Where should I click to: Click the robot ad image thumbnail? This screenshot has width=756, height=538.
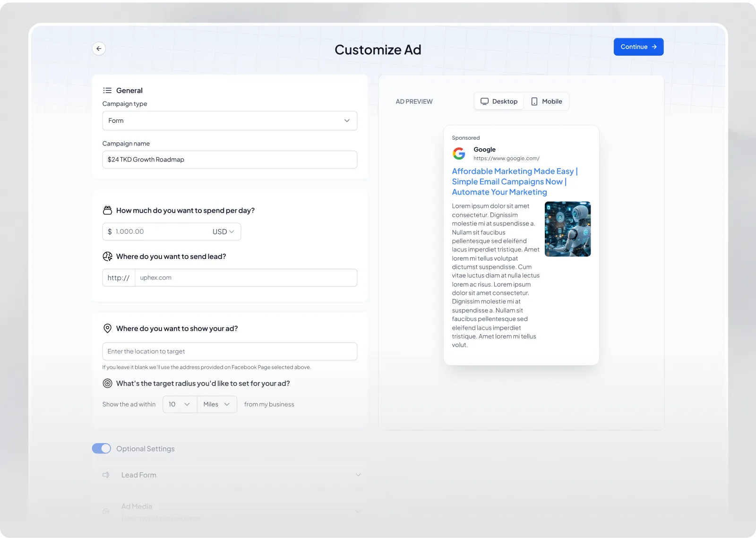click(567, 229)
